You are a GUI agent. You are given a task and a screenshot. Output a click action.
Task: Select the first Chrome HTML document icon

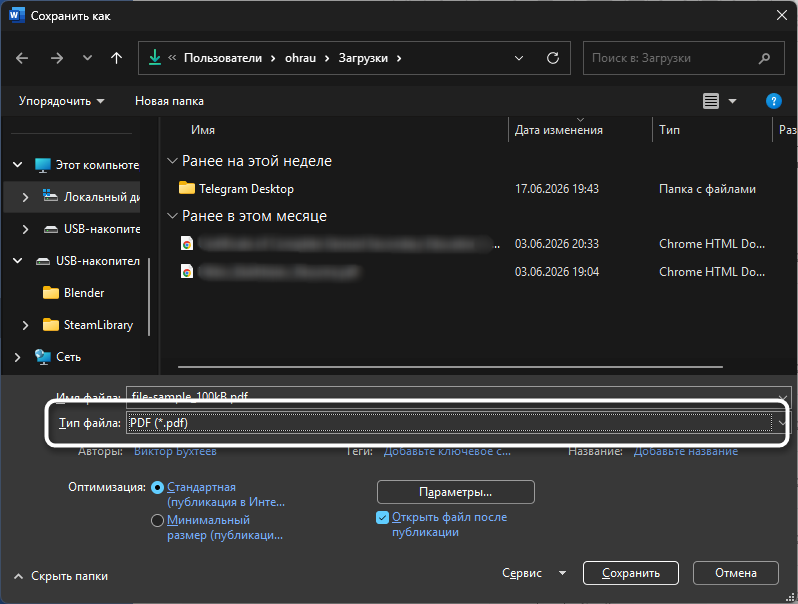click(x=187, y=244)
